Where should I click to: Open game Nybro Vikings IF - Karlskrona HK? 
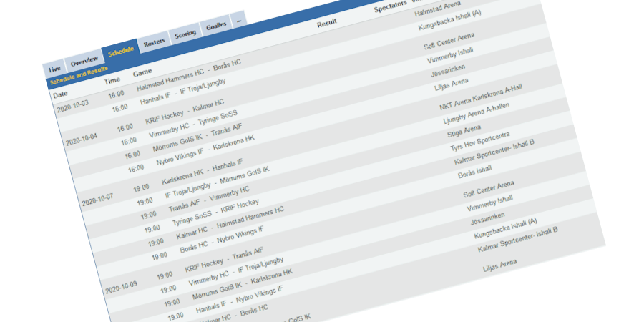click(x=205, y=150)
